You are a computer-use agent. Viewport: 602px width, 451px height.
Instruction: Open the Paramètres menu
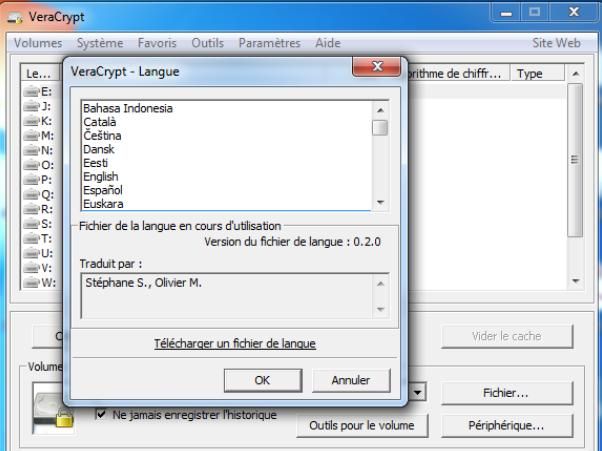click(x=269, y=43)
